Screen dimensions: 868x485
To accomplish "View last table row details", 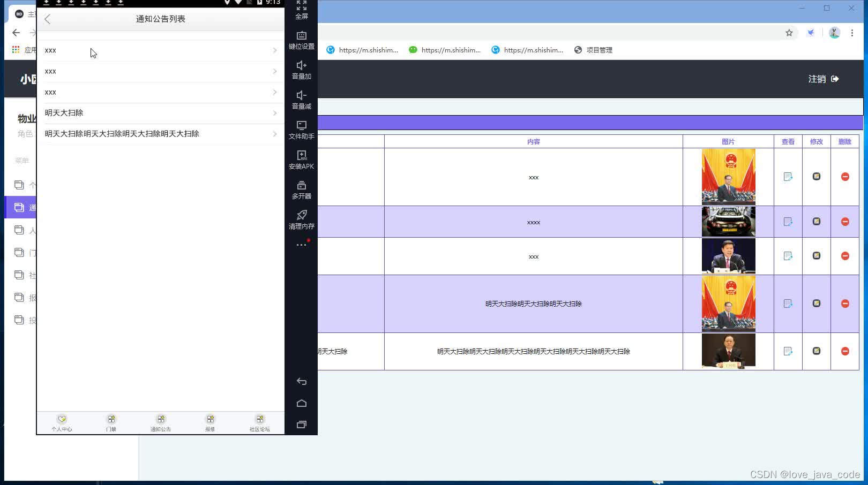I will [x=788, y=351].
